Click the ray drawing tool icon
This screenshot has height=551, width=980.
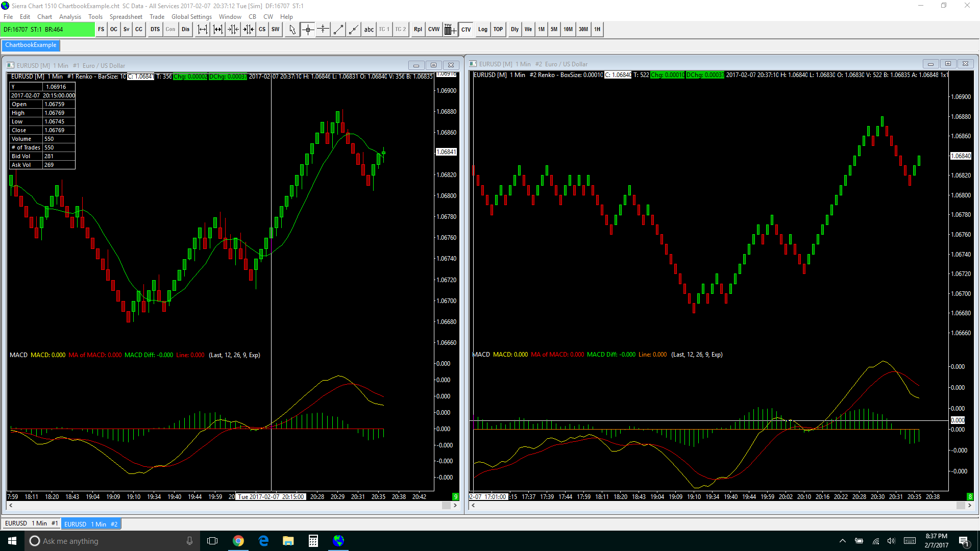tap(353, 30)
